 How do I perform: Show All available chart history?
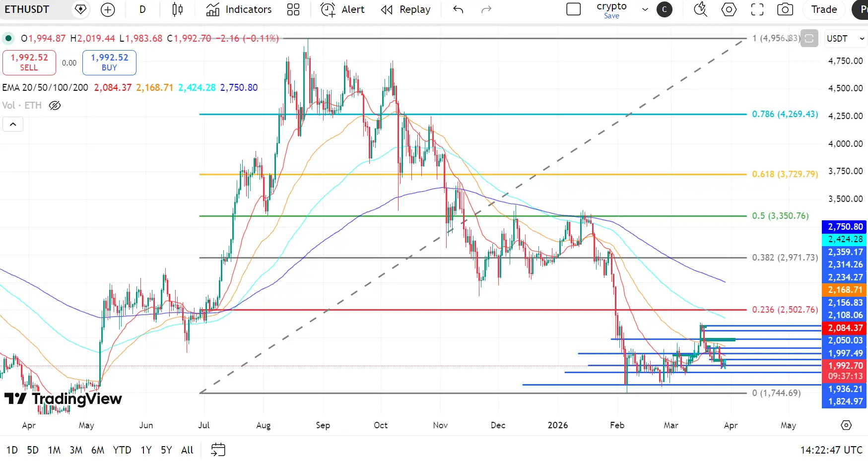point(187,450)
